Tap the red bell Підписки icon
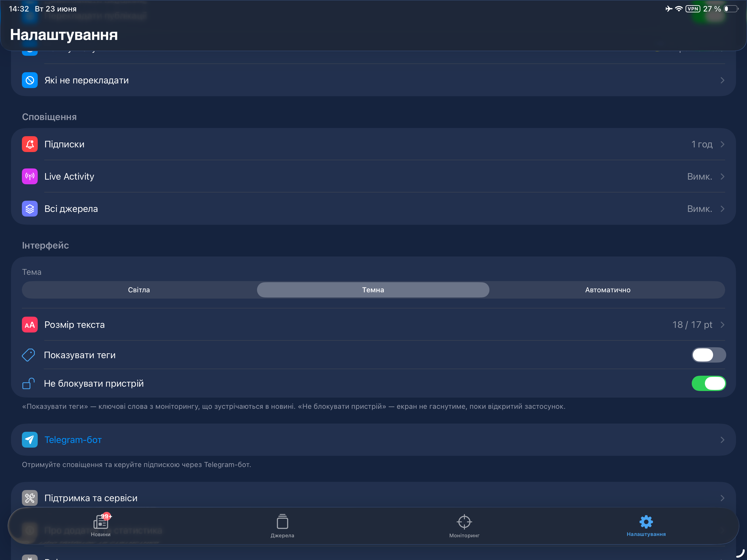Image resolution: width=747 pixels, height=560 pixels. 30,144
